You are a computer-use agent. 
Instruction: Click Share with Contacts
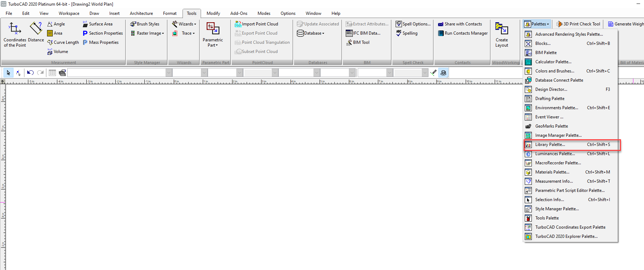click(x=460, y=24)
